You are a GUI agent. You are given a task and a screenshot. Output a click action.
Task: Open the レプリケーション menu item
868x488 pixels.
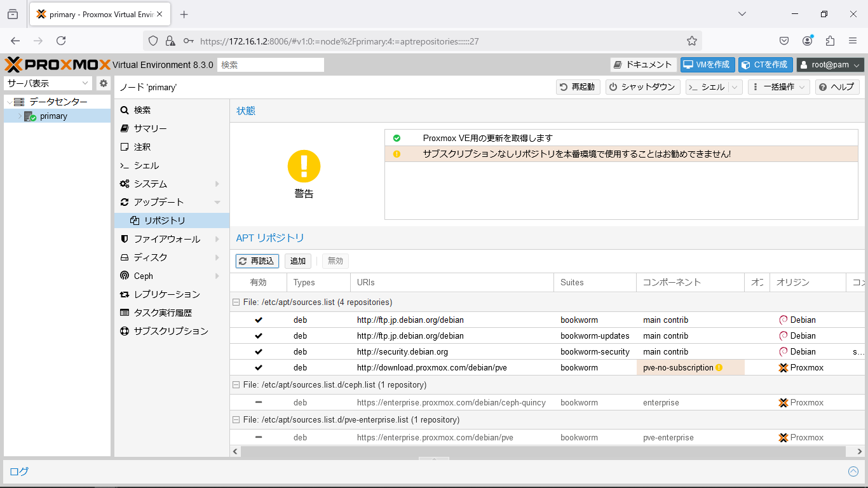pyautogui.click(x=172, y=294)
